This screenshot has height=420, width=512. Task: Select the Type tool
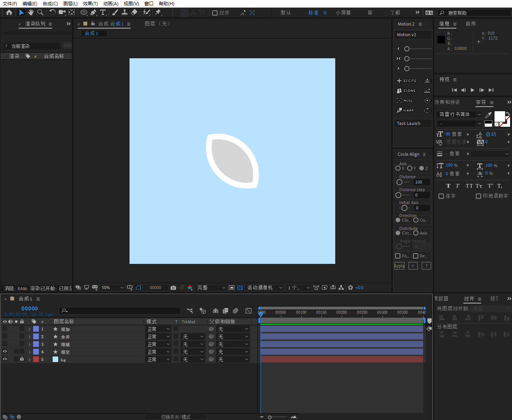[x=103, y=13]
